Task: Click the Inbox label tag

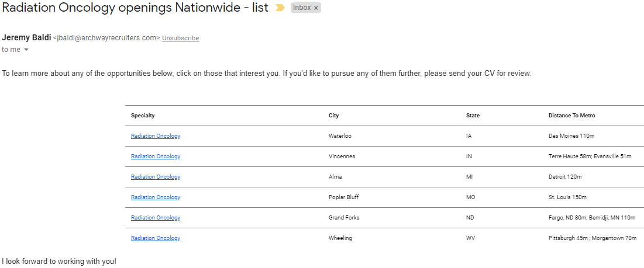Action: [301, 8]
